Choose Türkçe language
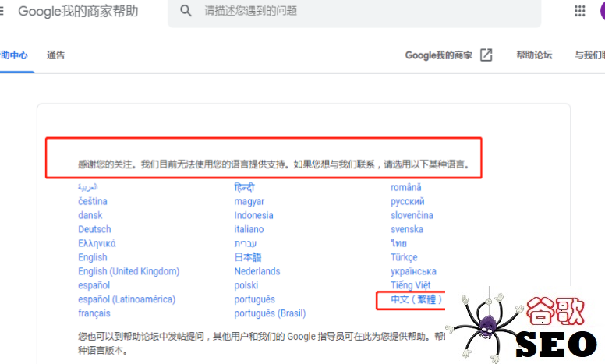 (x=404, y=257)
